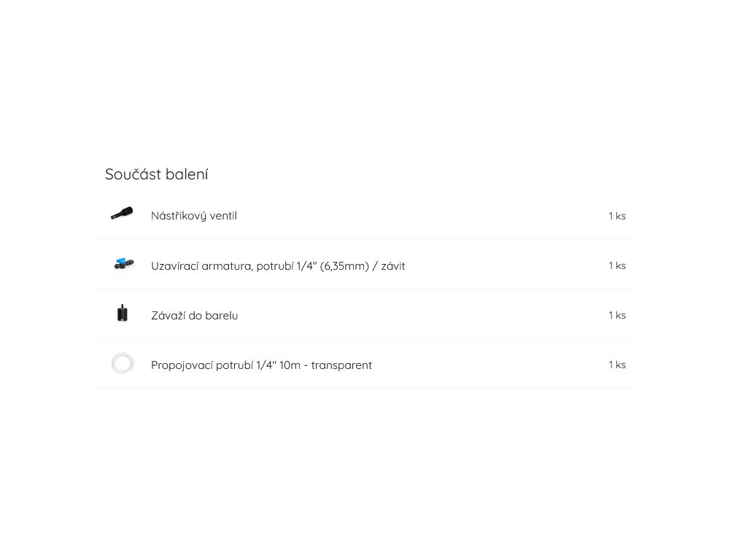Click the 1 ks quantity for Závaží do barelu

pos(617,315)
